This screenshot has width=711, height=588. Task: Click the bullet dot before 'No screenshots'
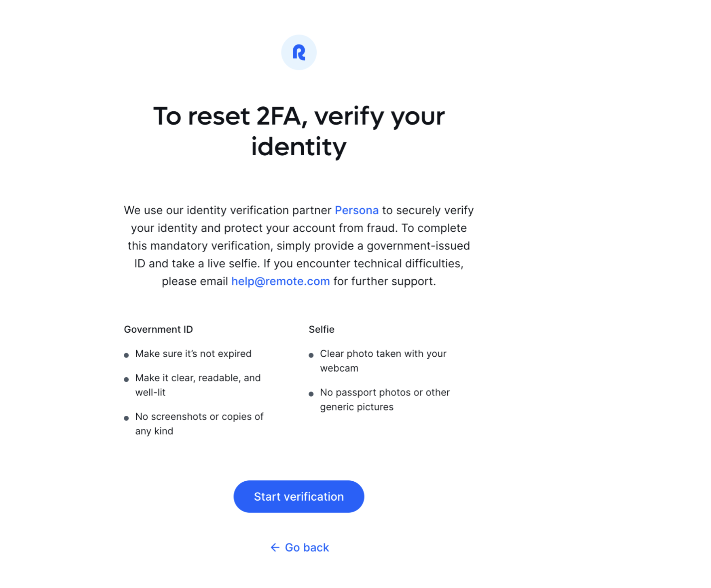coord(126,418)
